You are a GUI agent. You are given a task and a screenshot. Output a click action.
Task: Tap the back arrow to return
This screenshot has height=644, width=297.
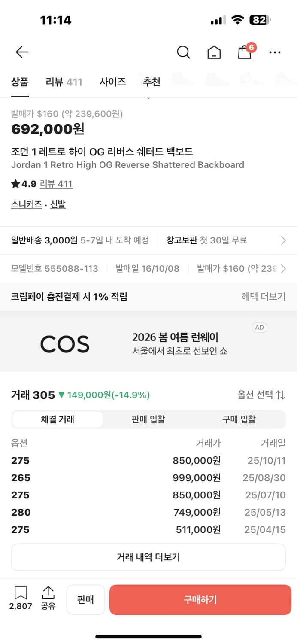click(21, 52)
